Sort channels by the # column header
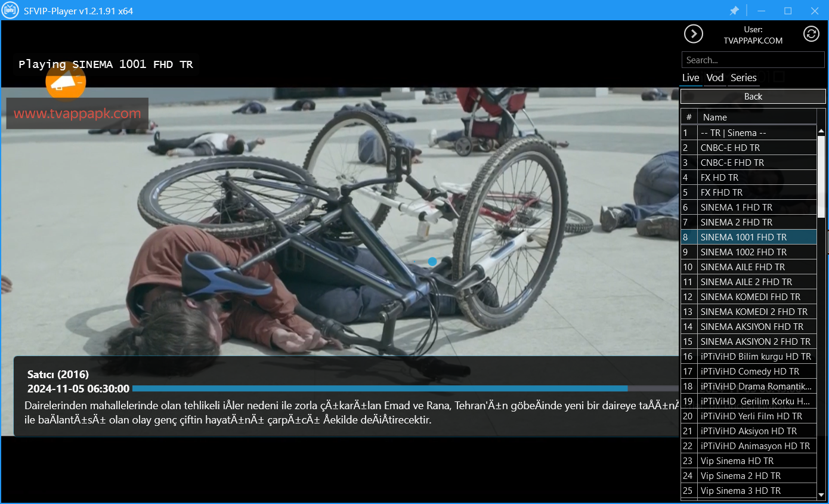 689,118
